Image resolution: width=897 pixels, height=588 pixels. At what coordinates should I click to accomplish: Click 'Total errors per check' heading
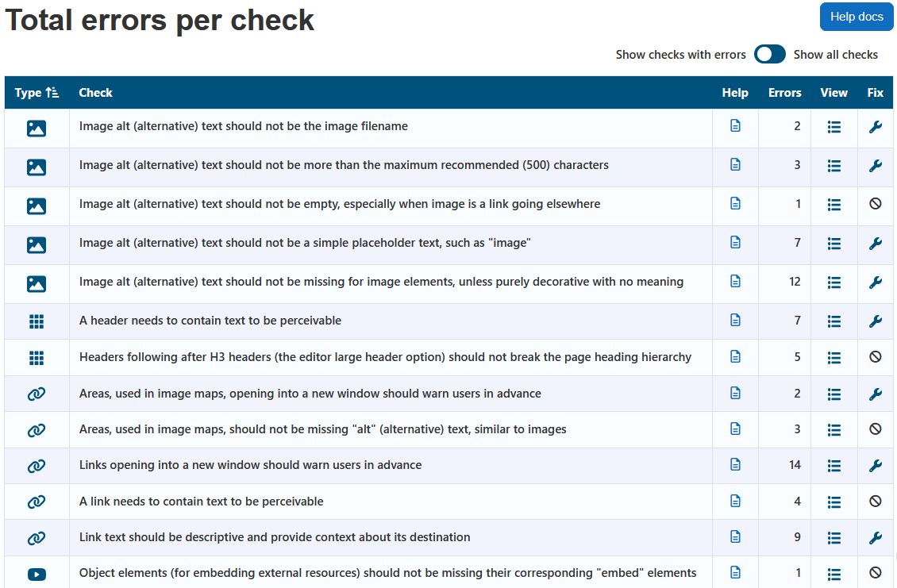coord(160,21)
